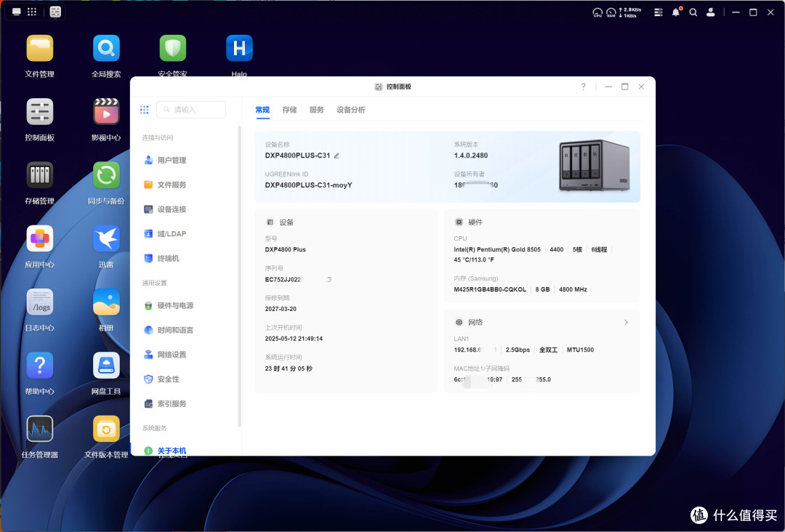Click CPU name Intel(R) Pentium(R) Gold 8505
The height and width of the screenshot is (532, 785).
[x=497, y=250]
